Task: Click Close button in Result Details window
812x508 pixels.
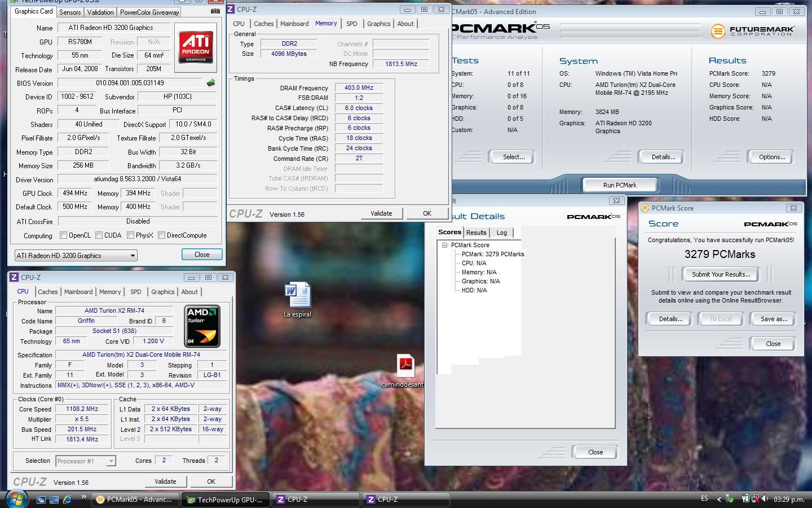Action: [595, 452]
